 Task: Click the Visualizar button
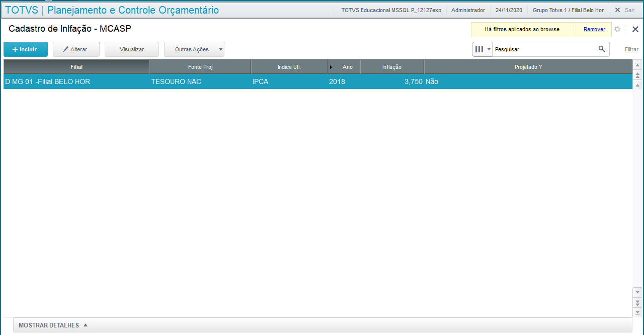(x=132, y=49)
